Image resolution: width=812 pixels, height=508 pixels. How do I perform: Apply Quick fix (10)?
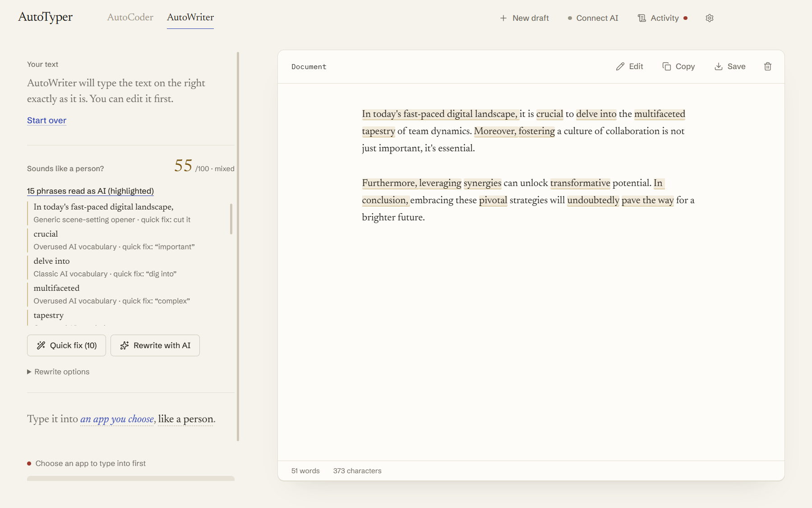[66, 345]
